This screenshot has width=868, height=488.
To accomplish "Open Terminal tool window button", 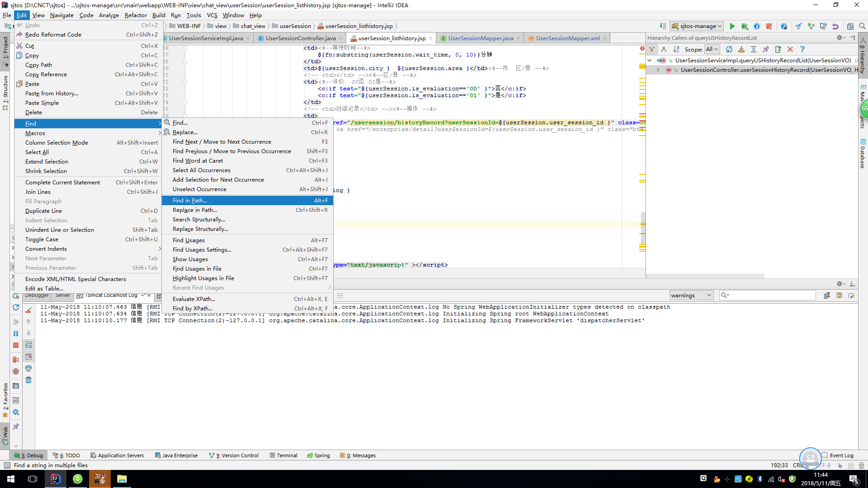I will pos(283,455).
